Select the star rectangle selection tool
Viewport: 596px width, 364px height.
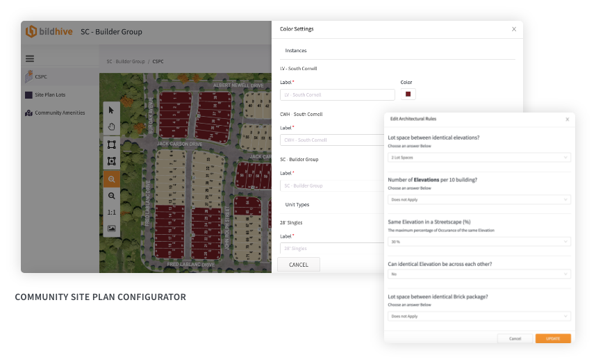click(x=111, y=161)
